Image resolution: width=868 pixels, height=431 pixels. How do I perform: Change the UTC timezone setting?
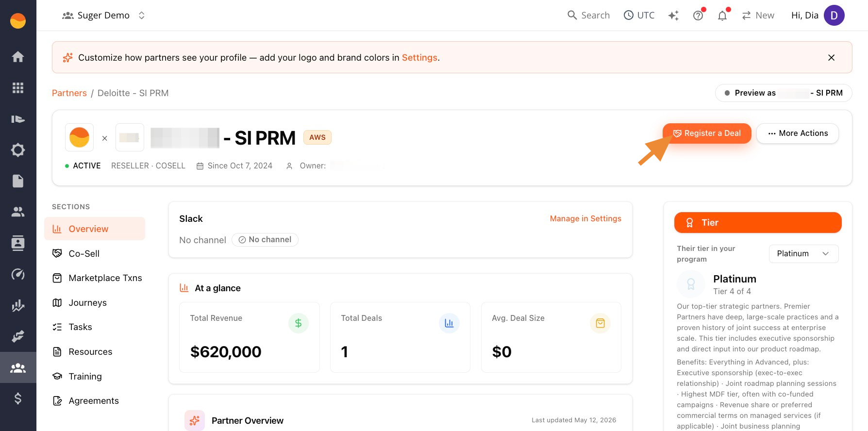click(639, 16)
